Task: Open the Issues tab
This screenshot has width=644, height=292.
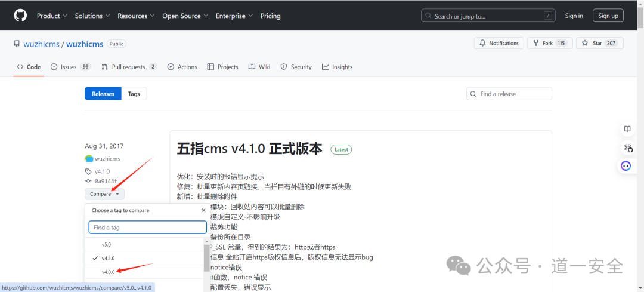Action: (70, 67)
